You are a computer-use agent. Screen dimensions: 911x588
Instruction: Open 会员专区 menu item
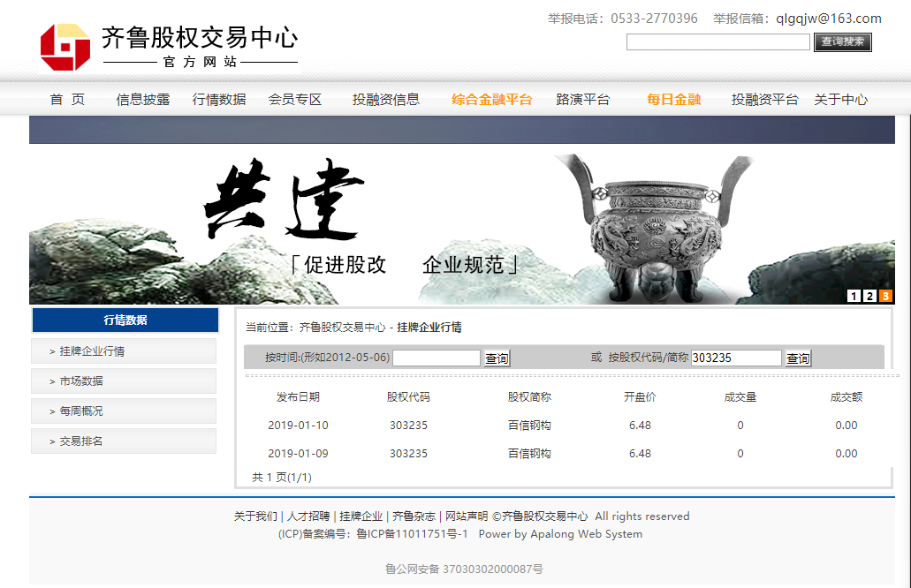295,99
